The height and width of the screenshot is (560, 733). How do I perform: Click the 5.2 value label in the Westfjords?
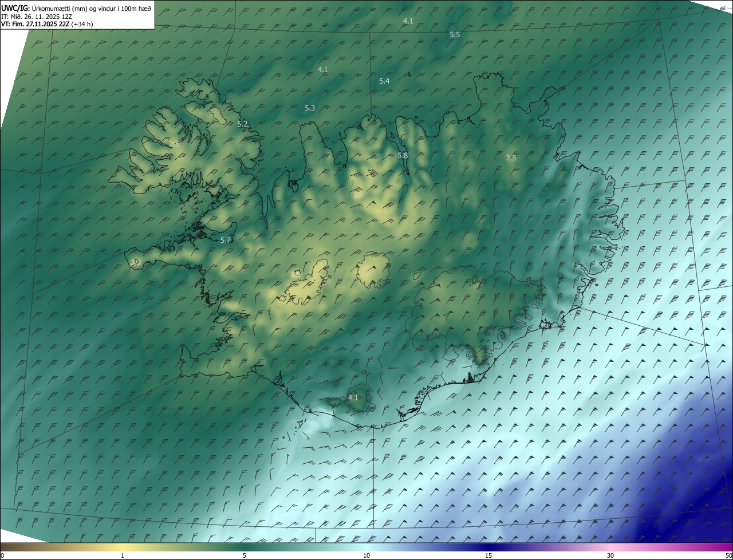coord(242,124)
